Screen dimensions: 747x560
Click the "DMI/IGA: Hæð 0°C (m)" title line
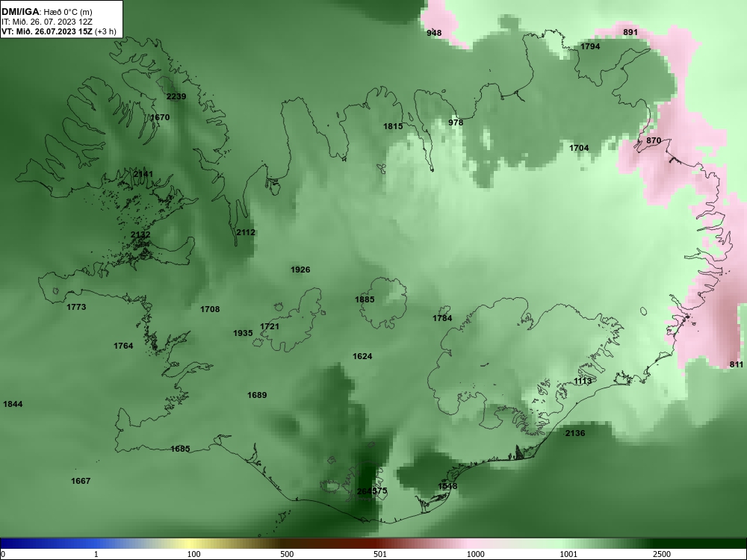(46, 12)
